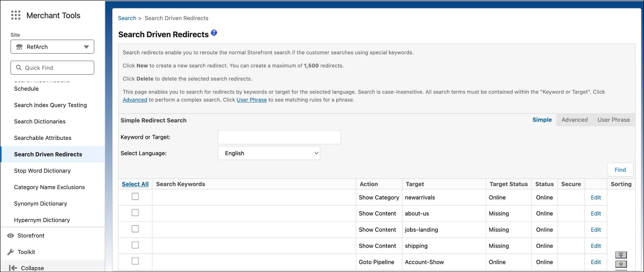Switch to the Advanced search tab
Image resolution: width=644 pixels, height=272 pixels.
575,120
